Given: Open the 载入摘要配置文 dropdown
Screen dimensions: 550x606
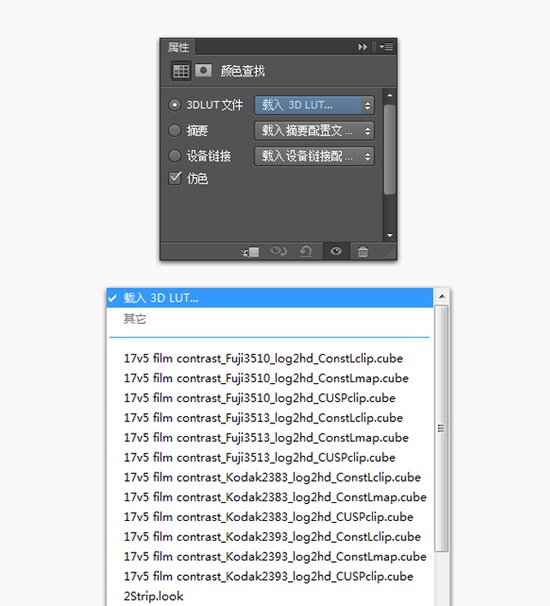Looking at the screenshot, I should click(x=314, y=131).
